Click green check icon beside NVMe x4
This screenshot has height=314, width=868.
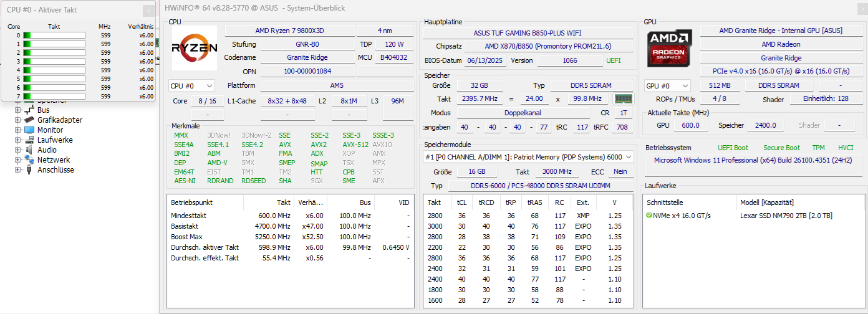[x=649, y=216]
